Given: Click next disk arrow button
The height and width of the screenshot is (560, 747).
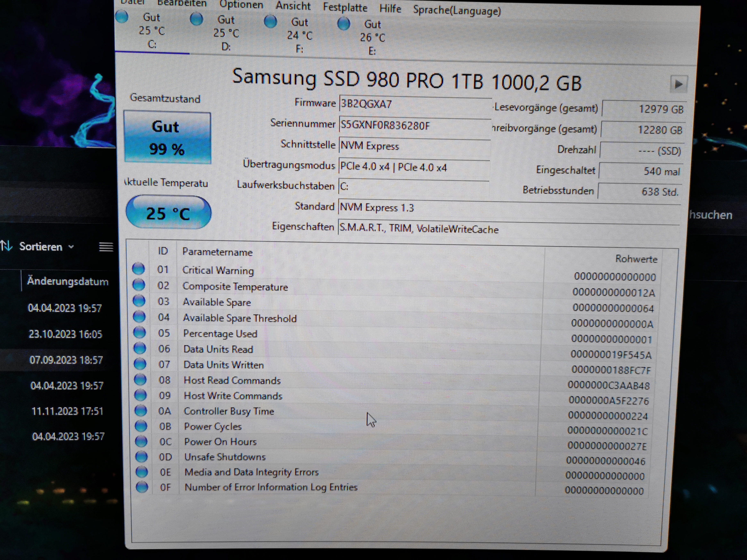Looking at the screenshot, I should coord(678,84).
